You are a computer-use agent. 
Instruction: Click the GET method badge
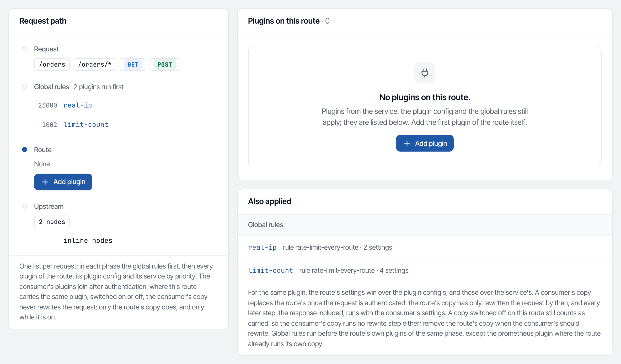(x=133, y=65)
